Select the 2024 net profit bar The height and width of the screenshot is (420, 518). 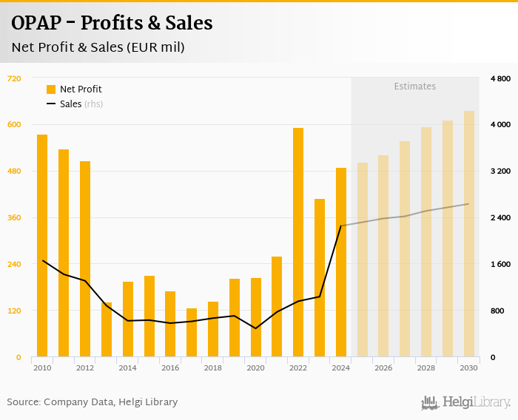click(x=341, y=262)
